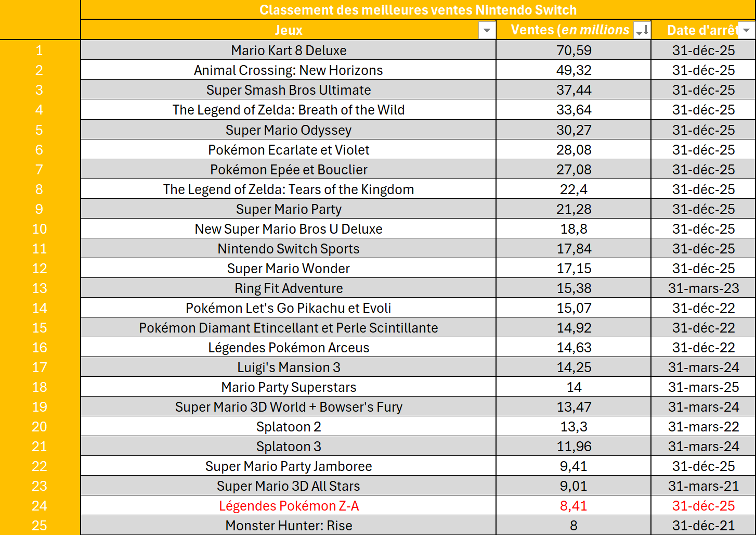Select red Légendes Pokémon Z-A cell
Image resolution: width=756 pixels, height=535 pixels.
point(289,506)
